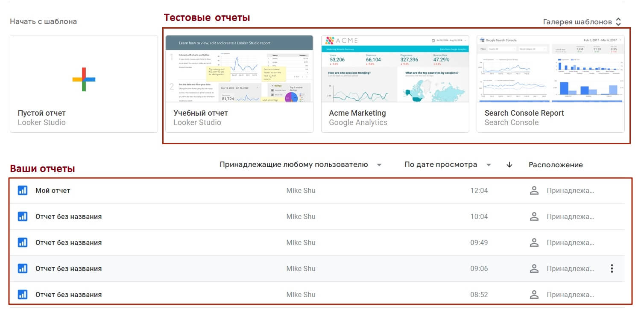Click the person icon in the 09:49 row
The height and width of the screenshot is (309, 644).
(534, 242)
